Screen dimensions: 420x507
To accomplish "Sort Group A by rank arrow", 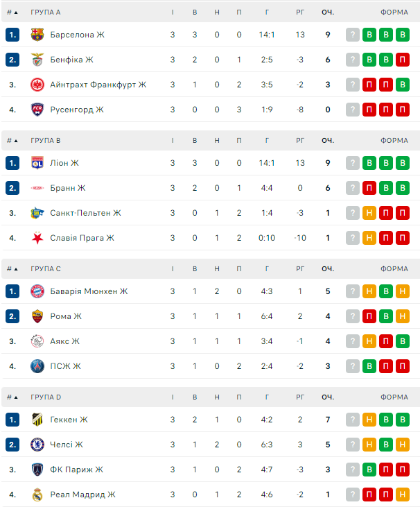I will [x=12, y=12].
